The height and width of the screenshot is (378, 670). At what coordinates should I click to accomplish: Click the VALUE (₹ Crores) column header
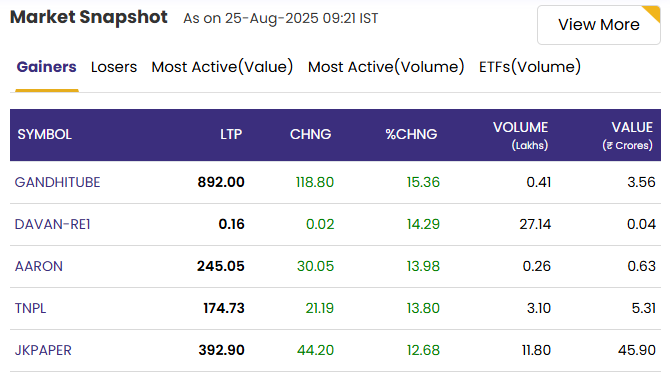[628, 135]
